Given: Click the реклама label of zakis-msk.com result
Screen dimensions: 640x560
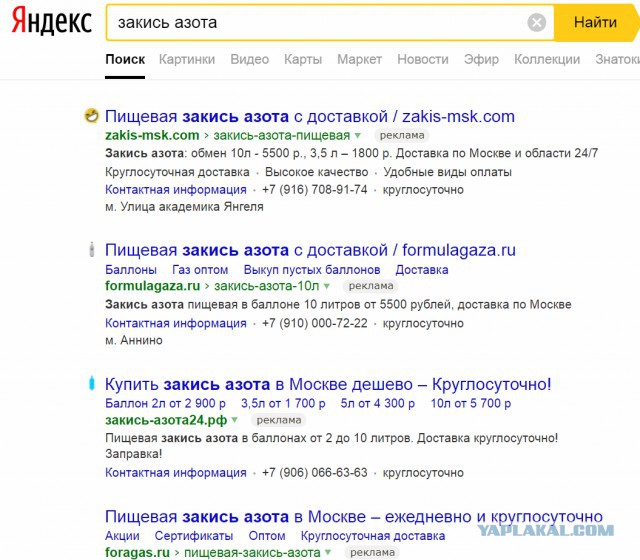Looking at the screenshot, I should click(402, 136).
